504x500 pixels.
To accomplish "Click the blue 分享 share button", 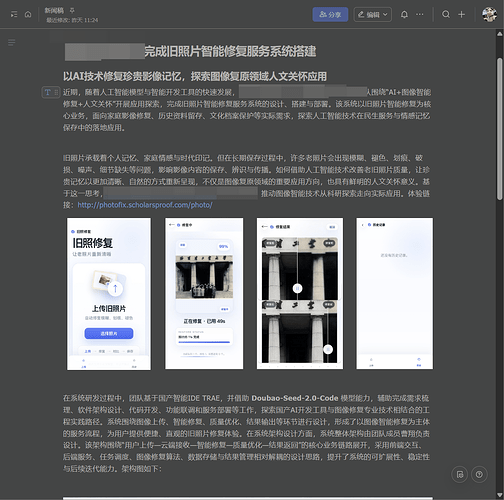I will tap(330, 14).
